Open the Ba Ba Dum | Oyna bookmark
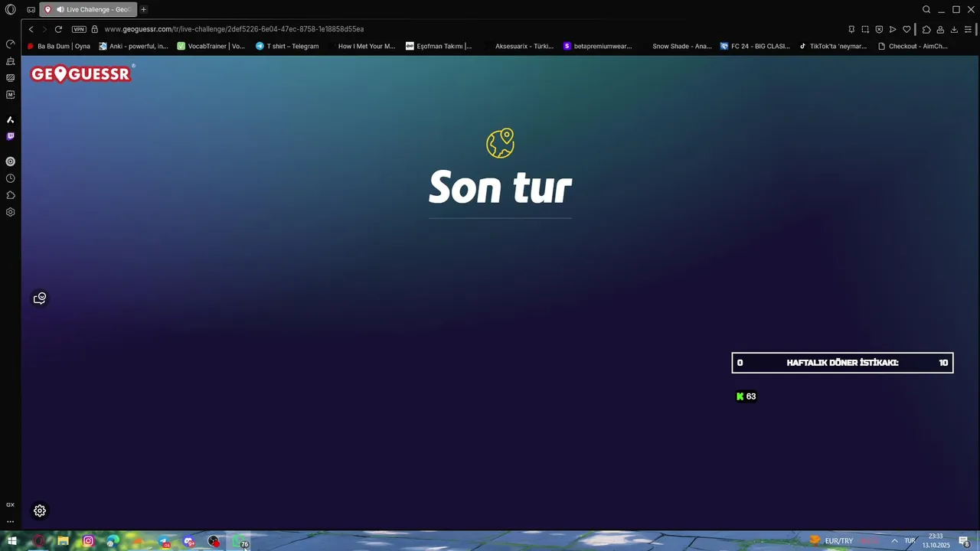 click(x=58, y=46)
